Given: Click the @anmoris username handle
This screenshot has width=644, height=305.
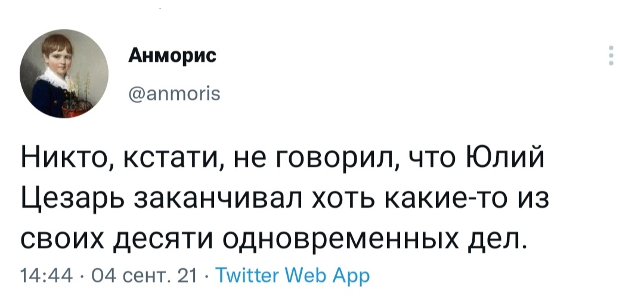Looking at the screenshot, I should (174, 93).
